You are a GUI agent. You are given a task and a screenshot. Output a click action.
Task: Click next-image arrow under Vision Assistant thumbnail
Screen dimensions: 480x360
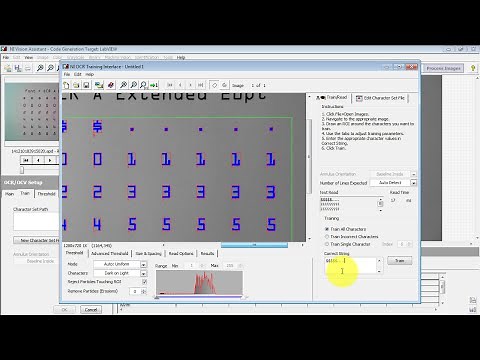tap(50, 160)
